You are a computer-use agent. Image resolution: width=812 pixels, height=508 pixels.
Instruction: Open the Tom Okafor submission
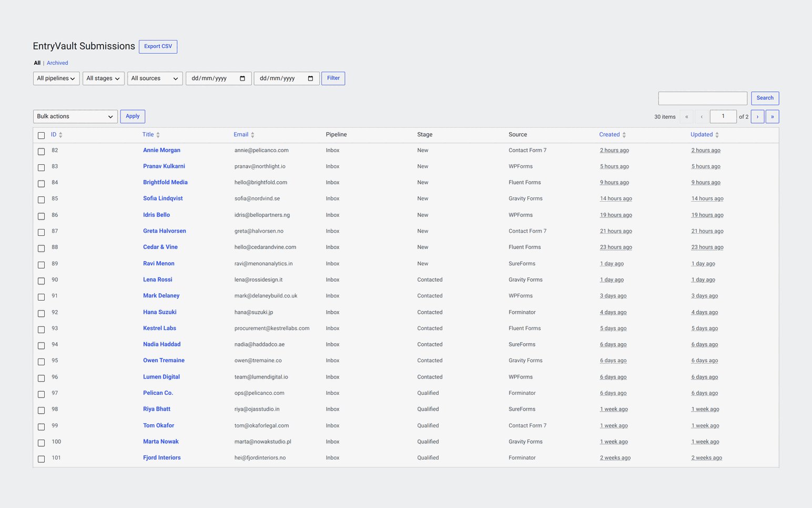pos(158,425)
